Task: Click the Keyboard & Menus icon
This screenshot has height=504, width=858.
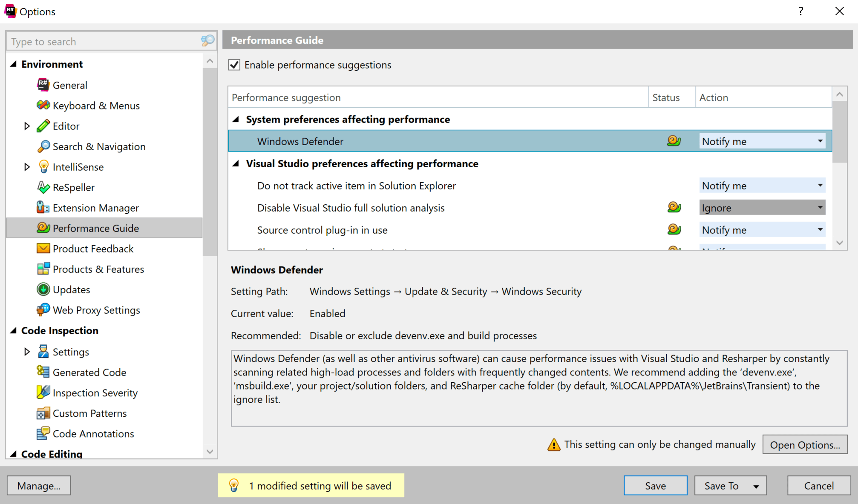Action: pyautogui.click(x=43, y=106)
